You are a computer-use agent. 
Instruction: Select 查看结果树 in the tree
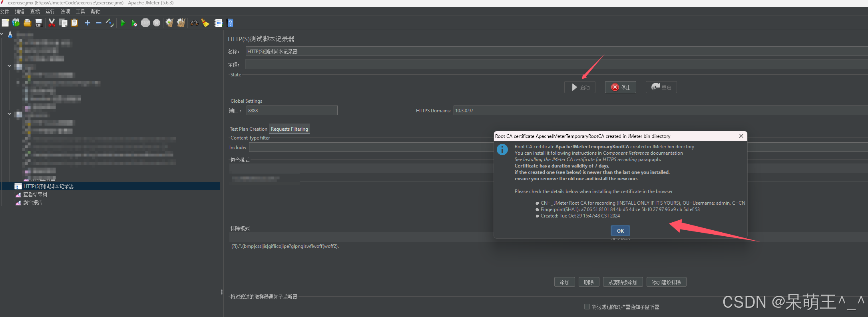tap(35, 194)
